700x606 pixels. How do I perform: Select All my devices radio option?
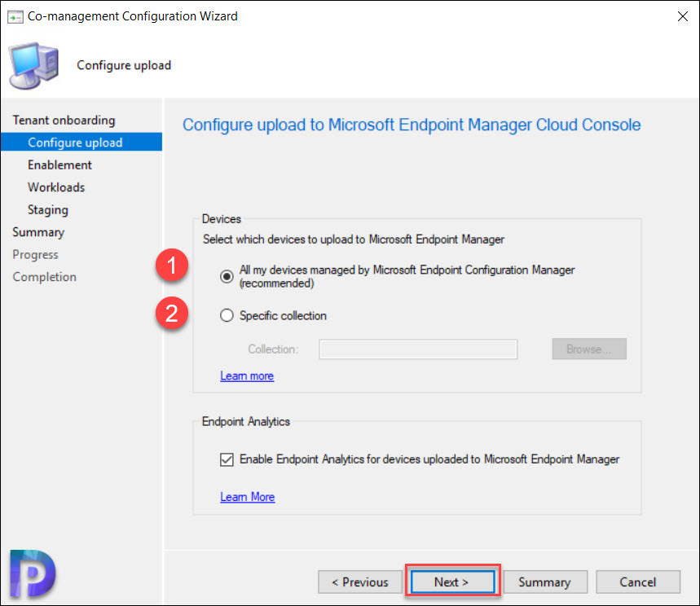click(x=227, y=277)
